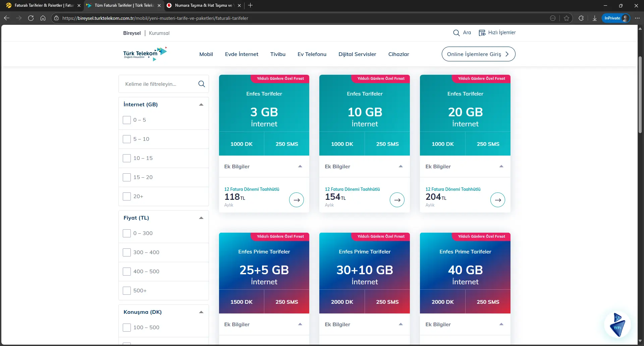Screen dimensions: 644x346
Task: Check the 500+ TL filter
Action: click(x=127, y=291)
